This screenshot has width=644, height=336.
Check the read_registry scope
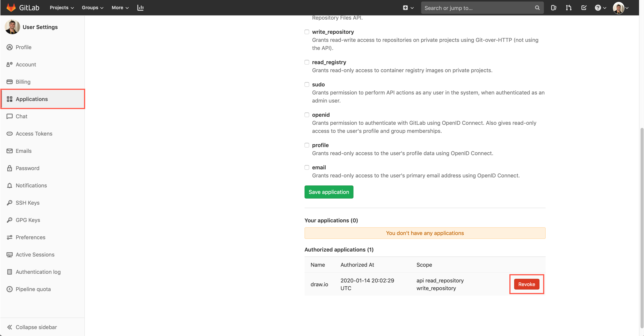click(x=307, y=62)
